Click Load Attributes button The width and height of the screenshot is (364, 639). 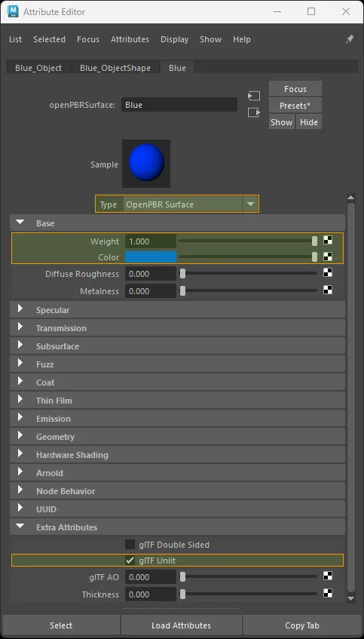181,625
